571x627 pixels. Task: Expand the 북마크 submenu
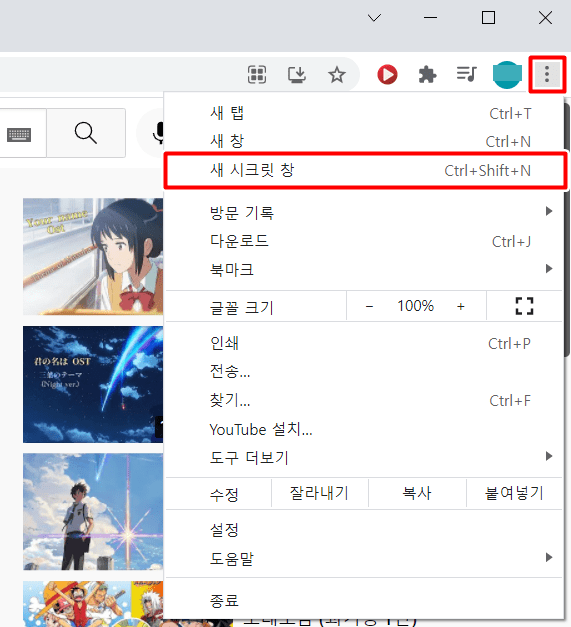(364, 270)
